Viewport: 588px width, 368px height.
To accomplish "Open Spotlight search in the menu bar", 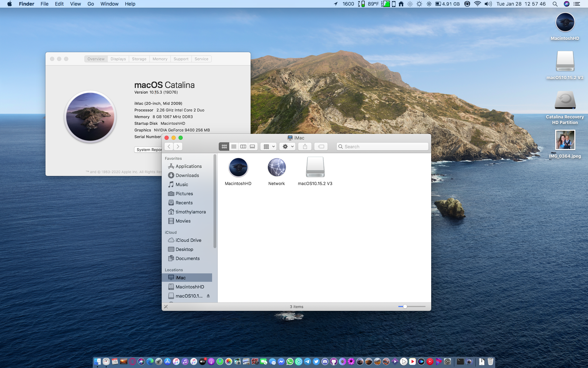I will click(x=555, y=4).
